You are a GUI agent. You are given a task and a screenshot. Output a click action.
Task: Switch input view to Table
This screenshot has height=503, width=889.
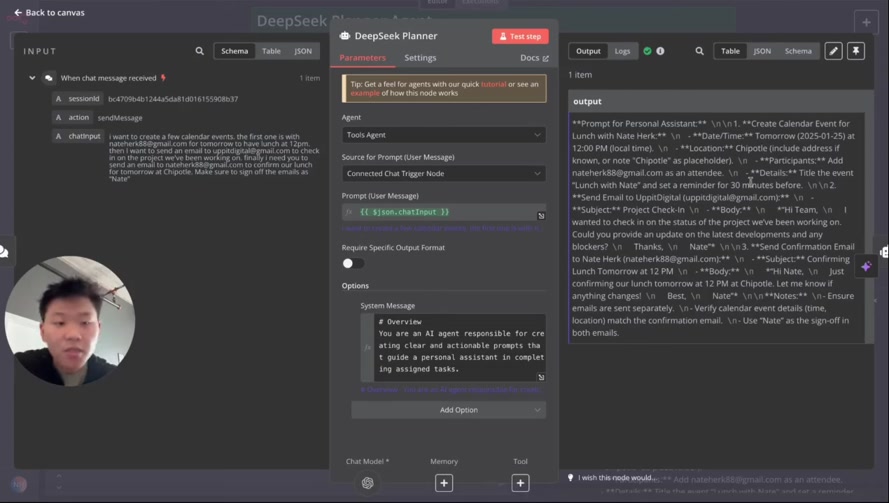[271, 51]
